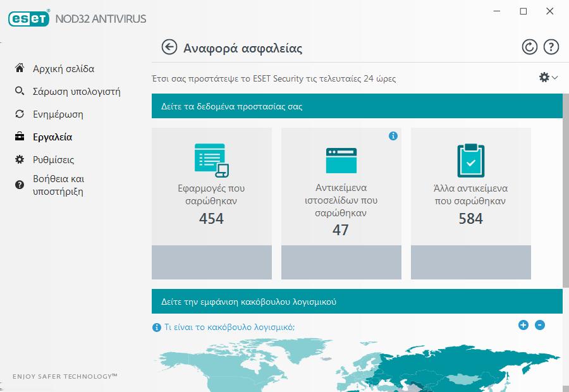Click the browser window icon on web objects card
Screen dimensions: 569x392
tap(341, 161)
